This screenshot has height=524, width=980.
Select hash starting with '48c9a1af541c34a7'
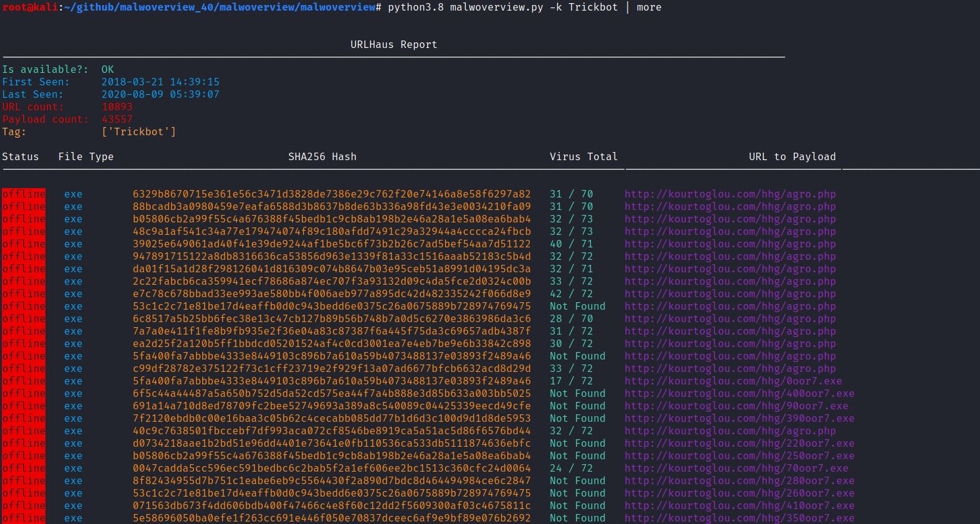[331, 232]
